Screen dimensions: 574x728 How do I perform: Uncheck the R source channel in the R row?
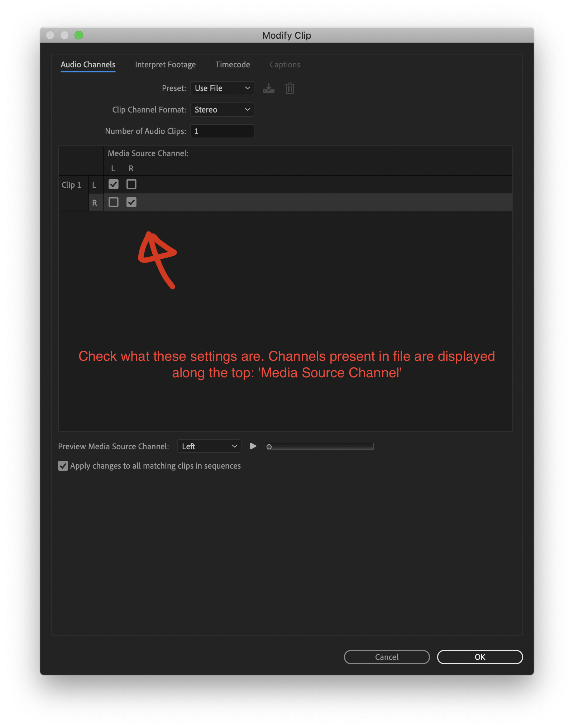[x=131, y=202]
